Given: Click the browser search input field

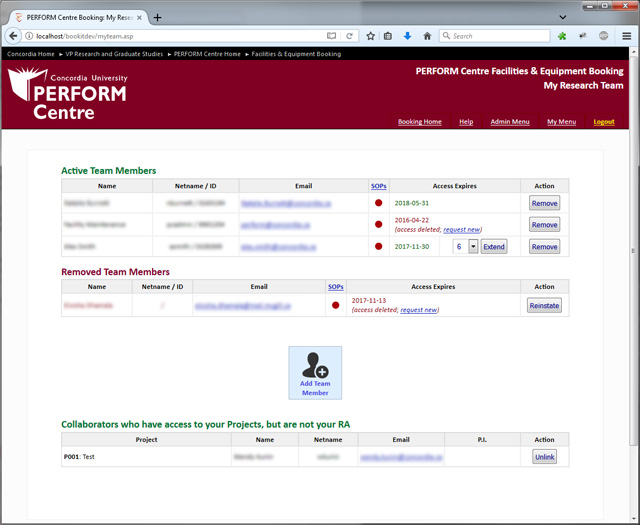Looking at the screenshot, I should coord(498,36).
